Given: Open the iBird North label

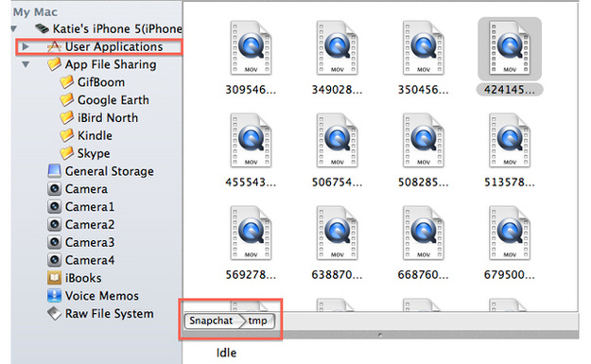Looking at the screenshot, I should click(108, 117).
